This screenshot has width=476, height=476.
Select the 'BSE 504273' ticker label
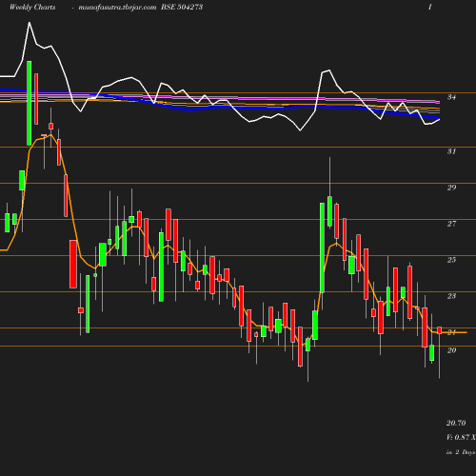pos(182,7)
